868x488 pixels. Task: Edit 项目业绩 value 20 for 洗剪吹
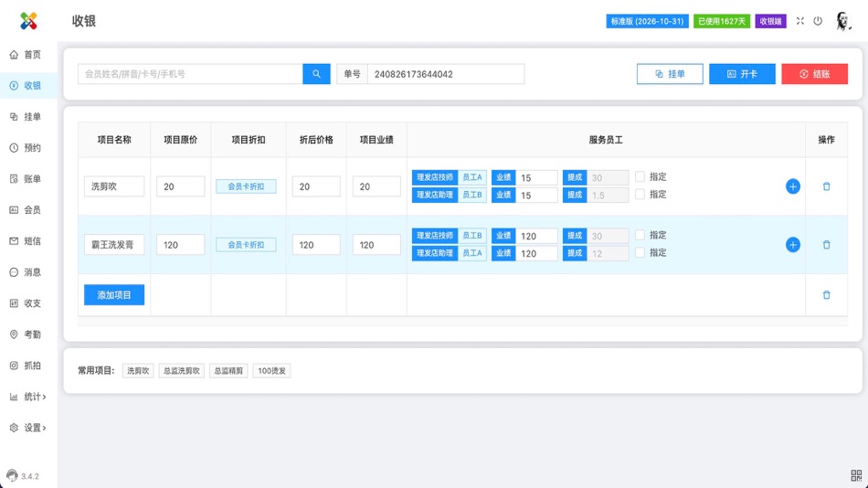click(x=376, y=186)
